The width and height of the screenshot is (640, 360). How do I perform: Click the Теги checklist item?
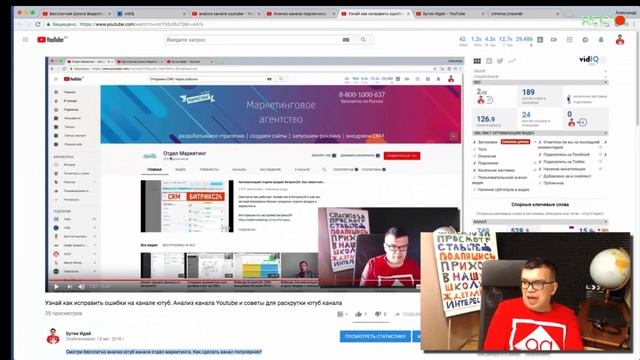pos(482,149)
